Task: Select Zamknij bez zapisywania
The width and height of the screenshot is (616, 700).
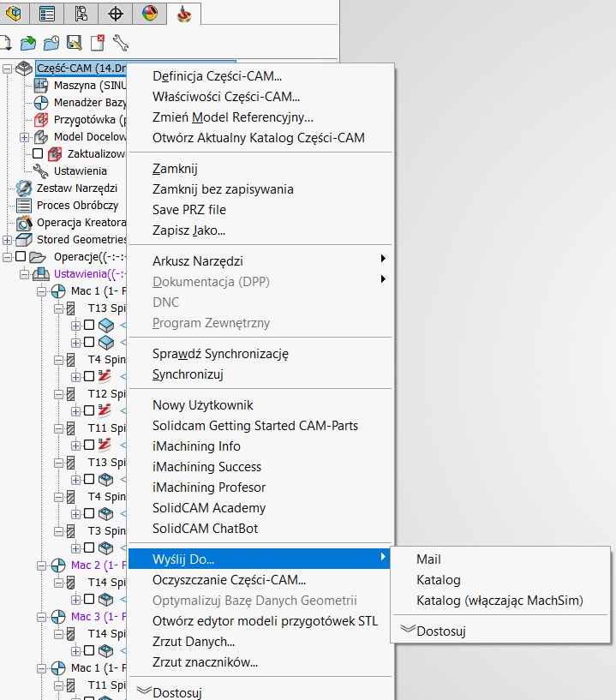Action: click(x=260, y=188)
